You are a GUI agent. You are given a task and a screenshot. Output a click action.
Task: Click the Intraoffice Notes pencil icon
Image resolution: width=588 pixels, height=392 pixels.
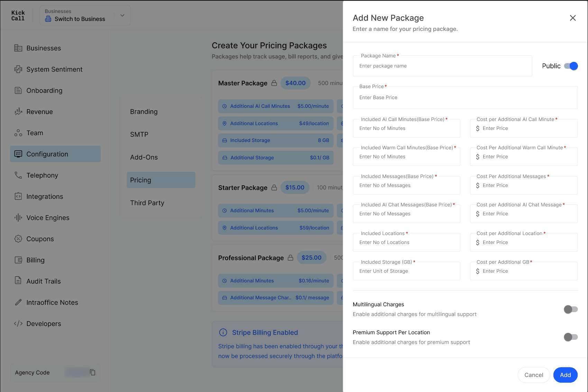point(18,302)
